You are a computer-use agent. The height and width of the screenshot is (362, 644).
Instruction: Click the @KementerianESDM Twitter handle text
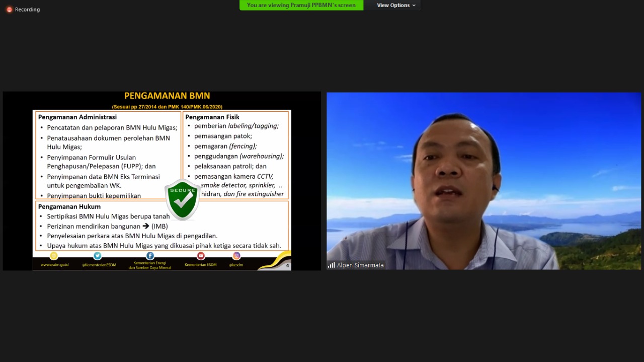[99, 265]
